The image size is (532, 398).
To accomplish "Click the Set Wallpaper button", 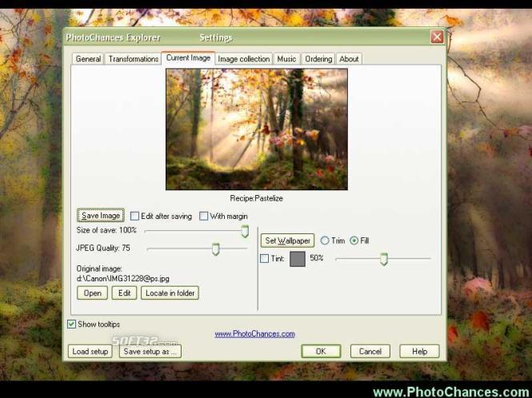I will 287,241.
